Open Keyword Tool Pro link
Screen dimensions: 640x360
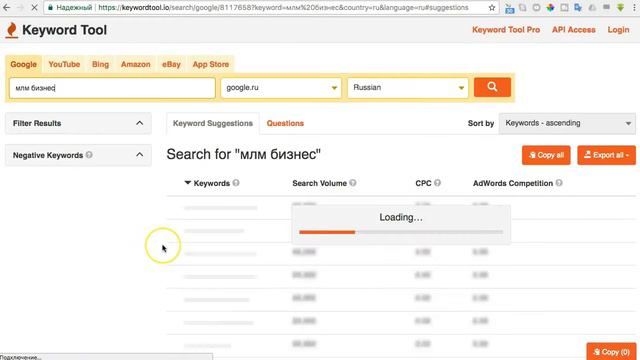(x=506, y=30)
